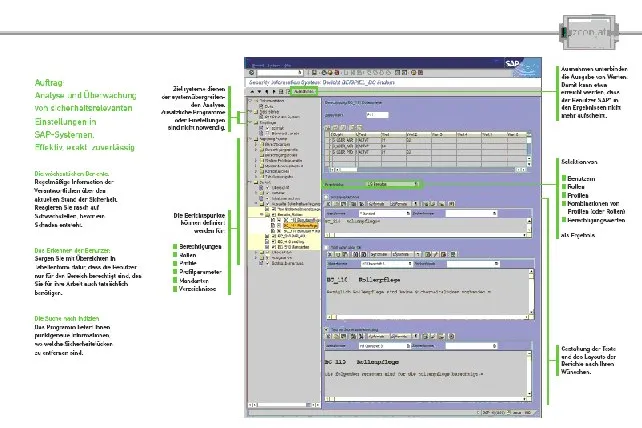Image resolution: width=642 pixels, height=428 pixels.
Task: Click the Save disk icon in SAP toolbar
Action: (x=314, y=72)
